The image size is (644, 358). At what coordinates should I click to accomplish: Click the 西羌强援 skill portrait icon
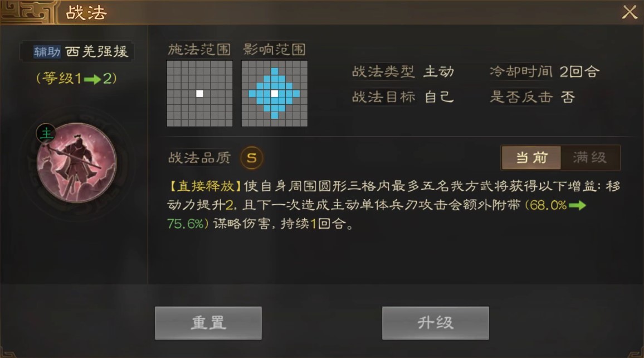tap(76, 163)
